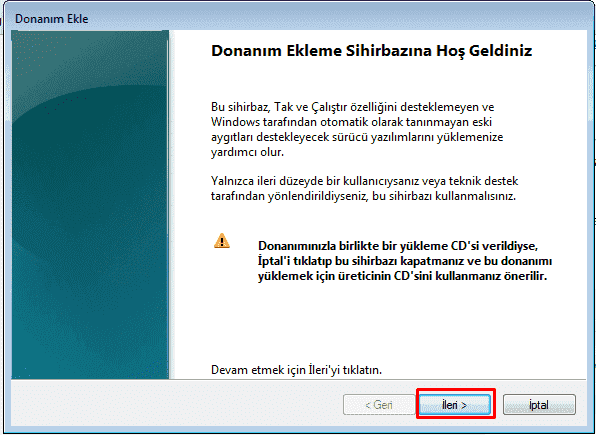Click the bold CD warning paragraph
The height and width of the screenshot is (435, 596).
point(405,261)
